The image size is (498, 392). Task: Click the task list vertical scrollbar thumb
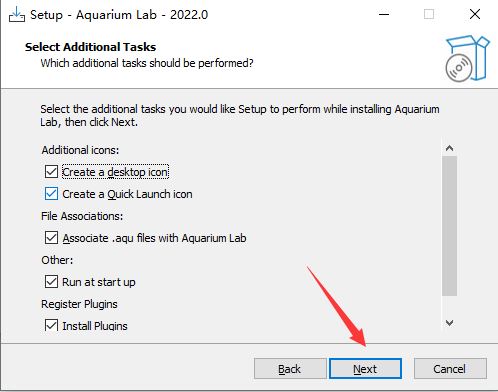pyautogui.click(x=449, y=226)
